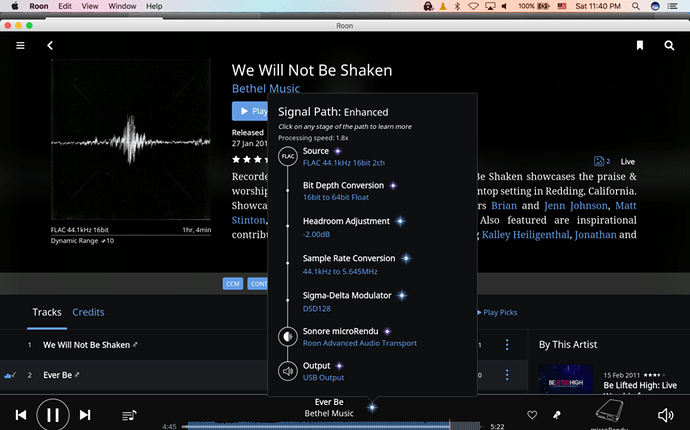
Task: Open the Jenn Johnson artist link
Action: point(576,206)
